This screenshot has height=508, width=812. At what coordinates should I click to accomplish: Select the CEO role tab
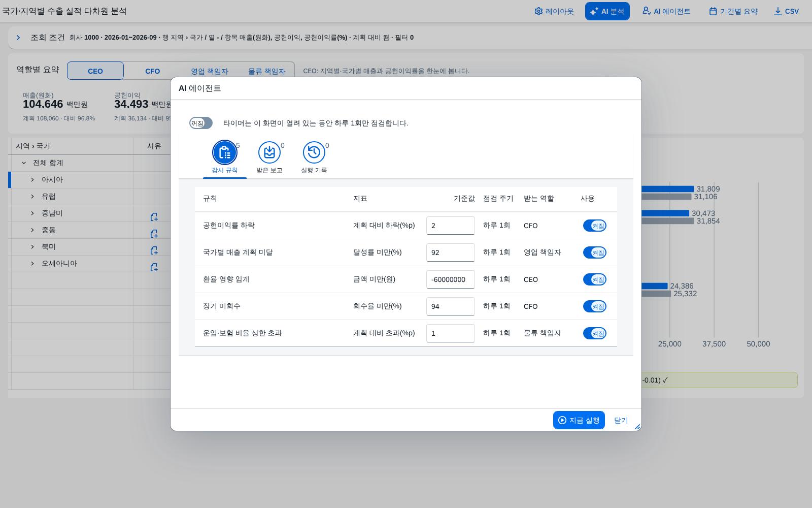click(95, 71)
